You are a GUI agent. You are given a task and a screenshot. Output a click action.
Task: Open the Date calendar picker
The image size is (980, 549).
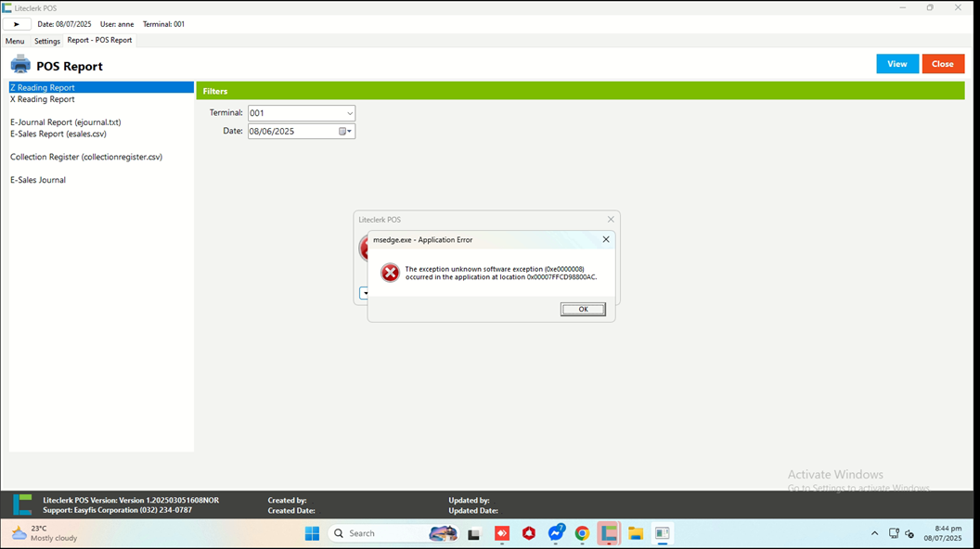[x=343, y=132]
